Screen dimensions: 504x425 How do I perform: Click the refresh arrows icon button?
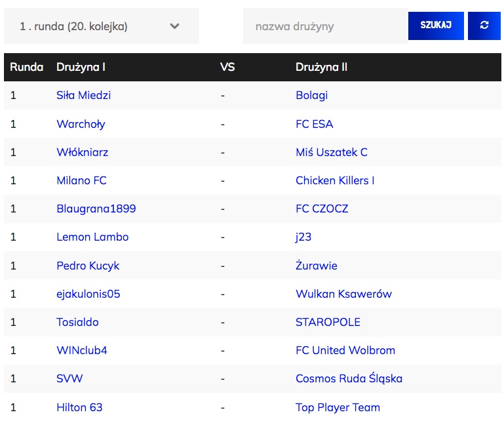[x=484, y=26]
